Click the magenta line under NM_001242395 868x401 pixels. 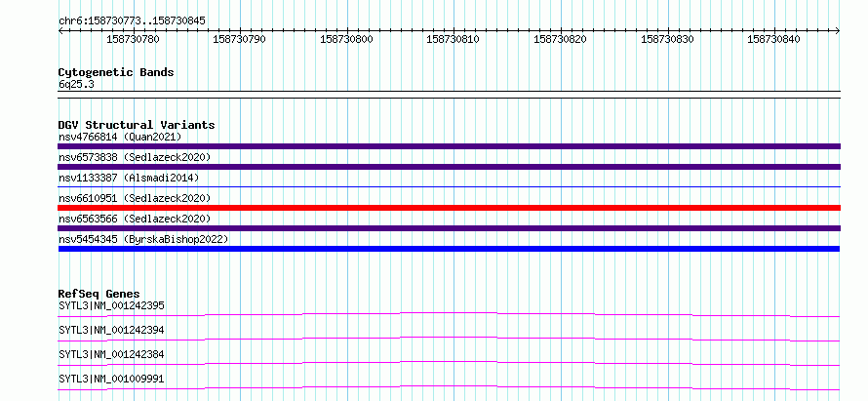pos(449,314)
